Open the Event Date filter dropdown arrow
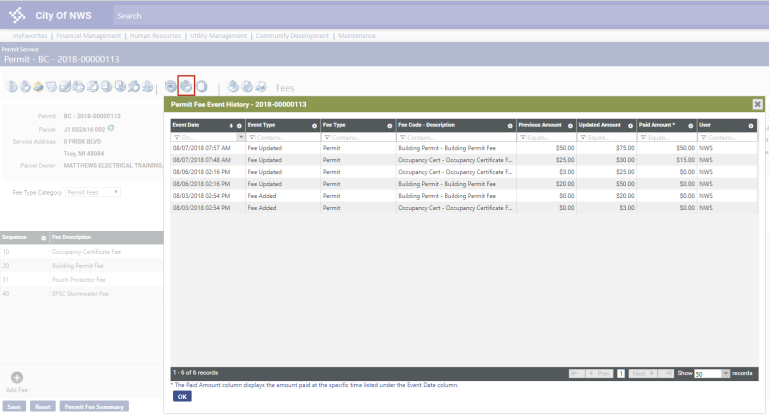 click(241, 137)
